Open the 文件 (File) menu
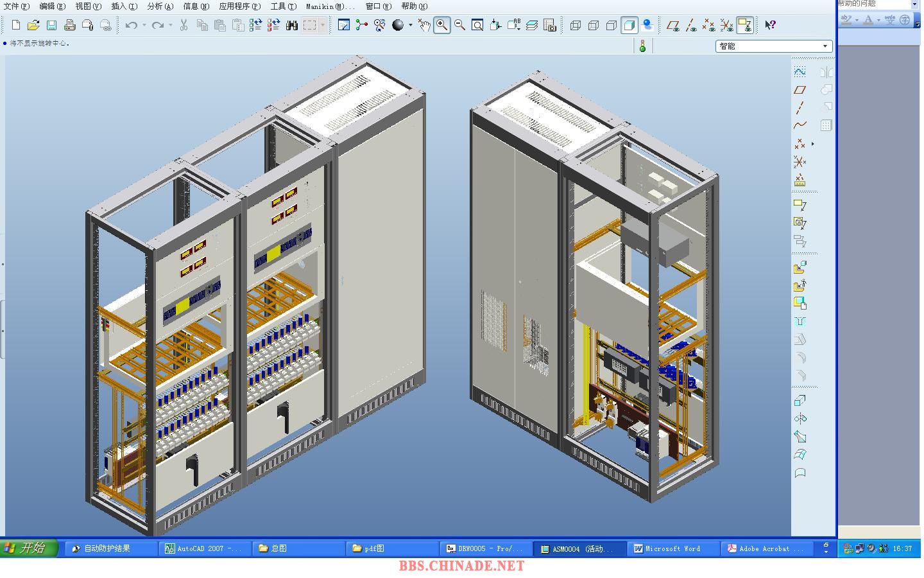The width and height of the screenshot is (924, 578). [x=17, y=6]
